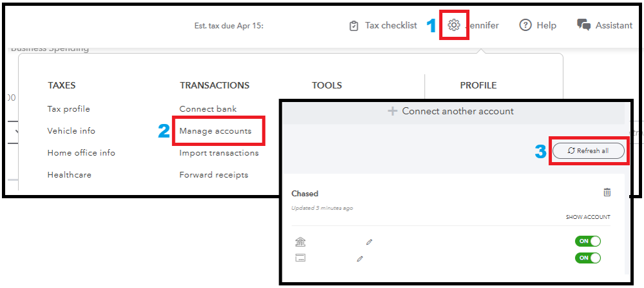The image size is (644, 288).
Task: Toggle off the credit card ON switch
Action: [x=588, y=258]
